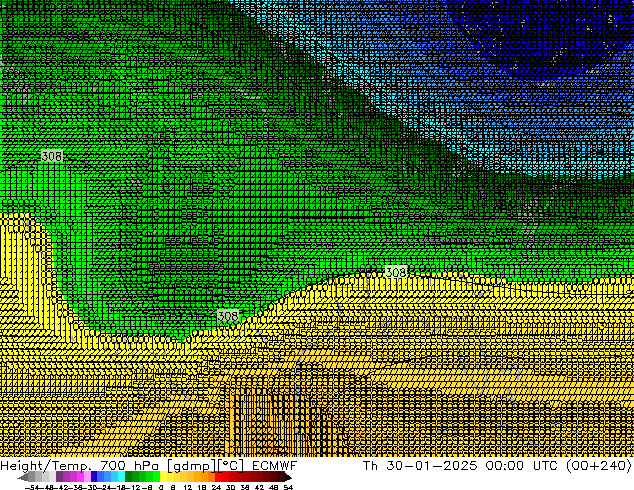Click the '[°C]' unit label
This screenshot has height=490, width=634.
point(231,466)
